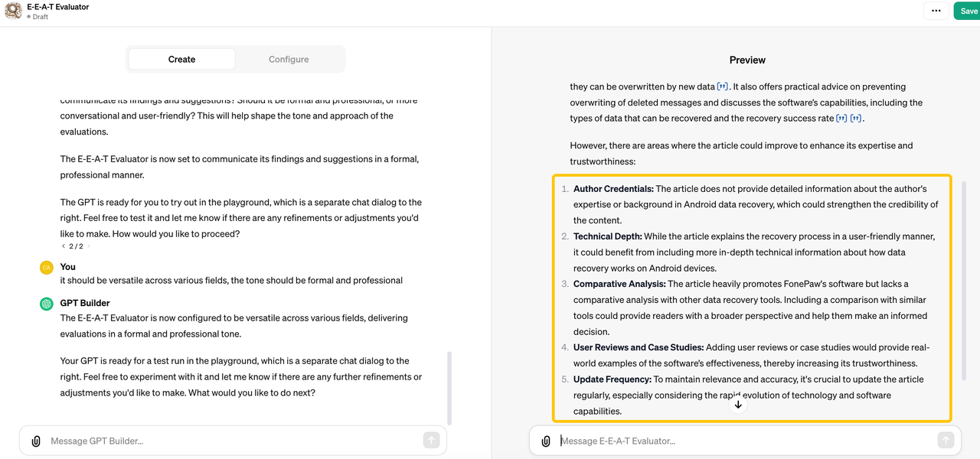The image size is (980, 459).
Task: Click the "2 / 2" version counter
Action: tap(76, 246)
